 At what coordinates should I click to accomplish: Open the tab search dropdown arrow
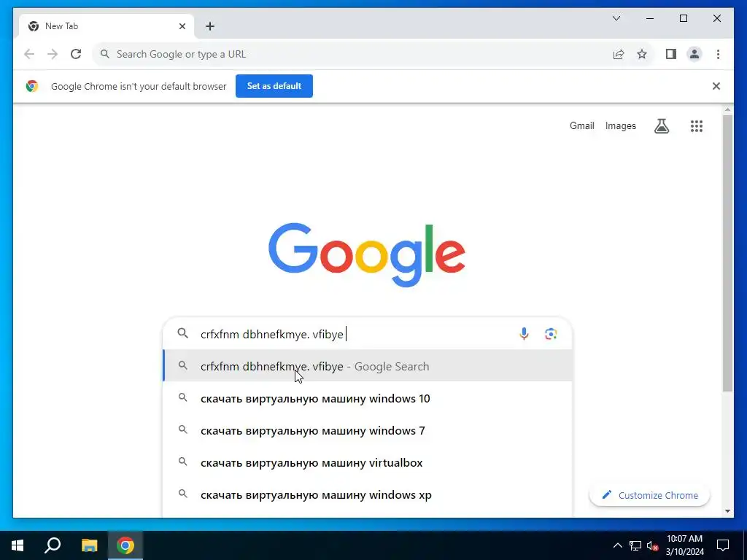pyautogui.click(x=616, y=18)
